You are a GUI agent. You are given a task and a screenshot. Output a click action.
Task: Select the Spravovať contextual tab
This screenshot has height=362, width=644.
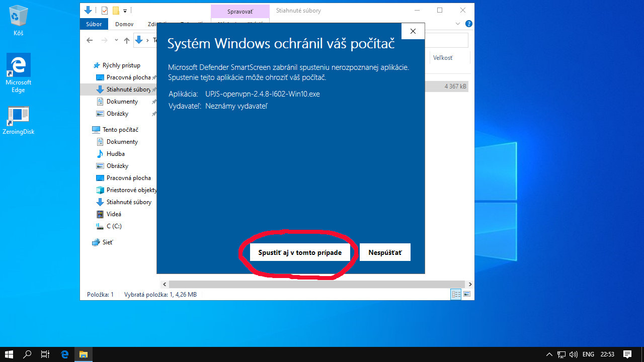240,11
